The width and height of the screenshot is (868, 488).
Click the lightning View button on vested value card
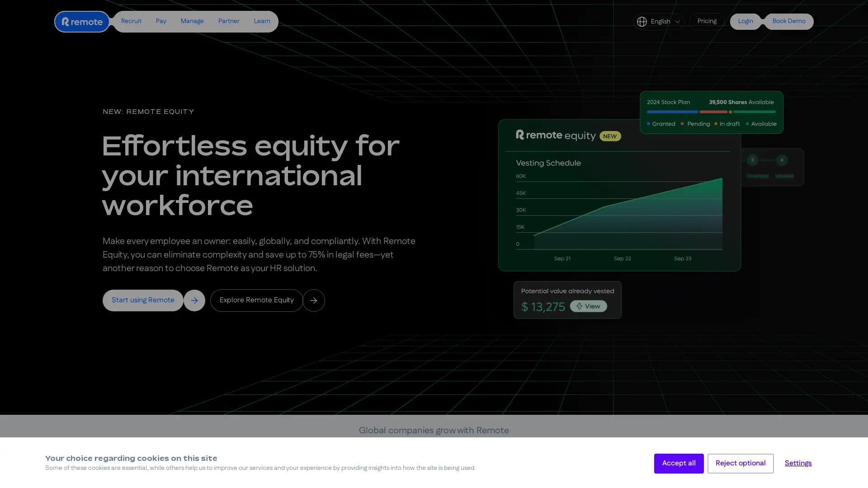tap(588, 306)
